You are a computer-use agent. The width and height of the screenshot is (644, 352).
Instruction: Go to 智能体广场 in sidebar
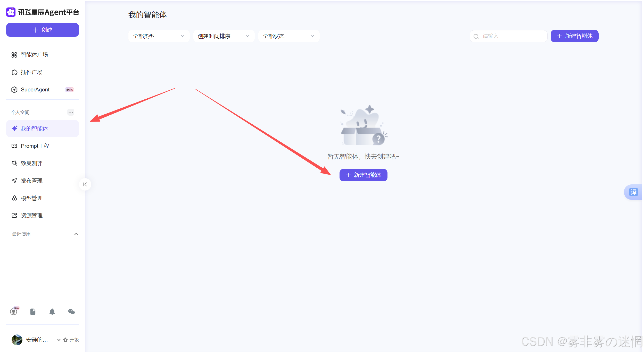(x=34, y=55)
